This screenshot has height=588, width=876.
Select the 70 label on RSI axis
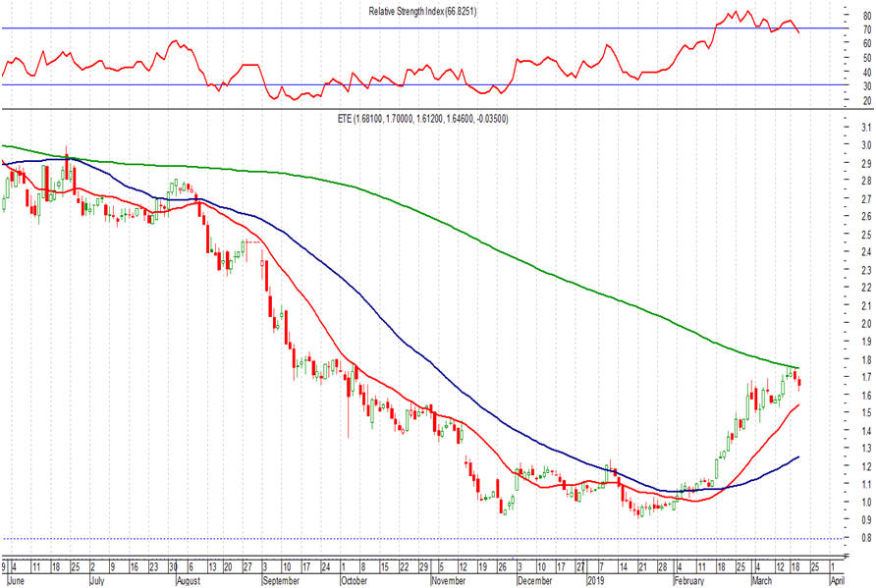tap(867, 29)
